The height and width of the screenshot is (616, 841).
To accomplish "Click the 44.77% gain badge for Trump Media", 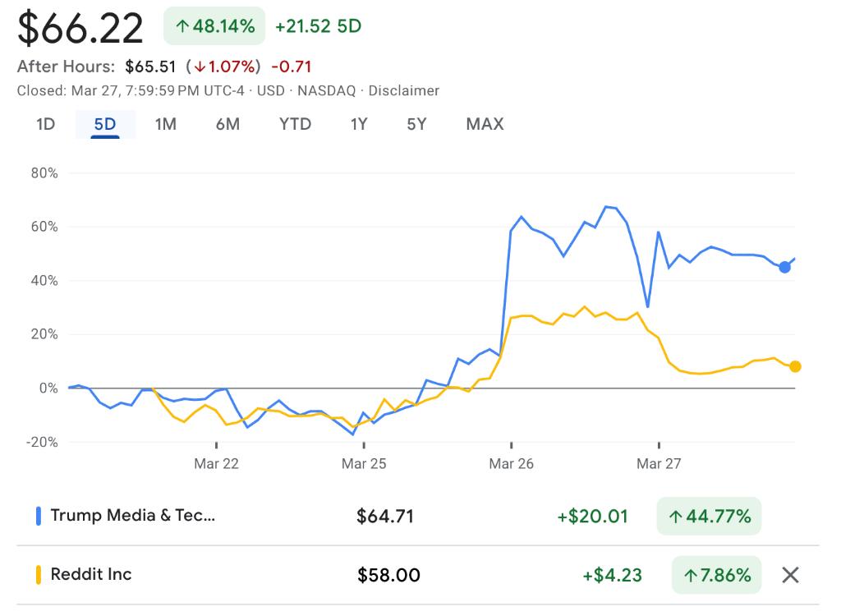I will point(709,516).
